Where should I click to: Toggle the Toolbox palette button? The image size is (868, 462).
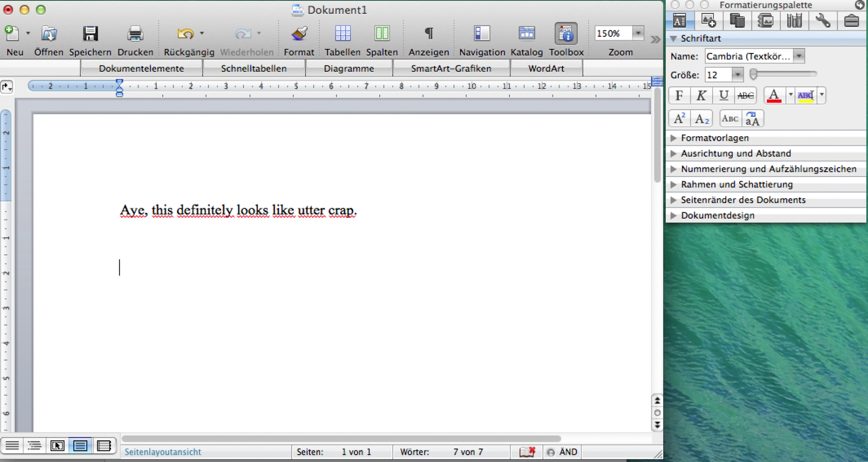pyautogui.click(x=566, y=33)
